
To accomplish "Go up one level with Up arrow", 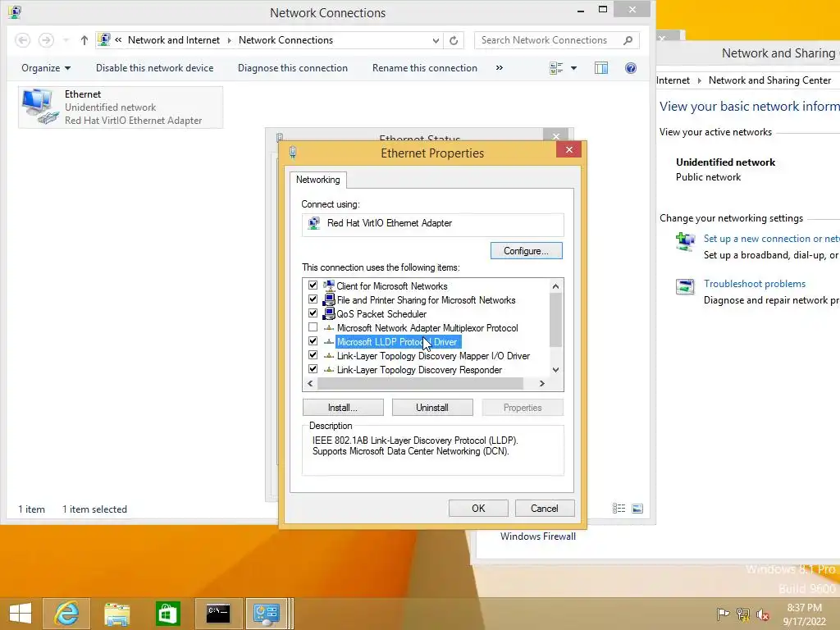I will click(84, 40).
